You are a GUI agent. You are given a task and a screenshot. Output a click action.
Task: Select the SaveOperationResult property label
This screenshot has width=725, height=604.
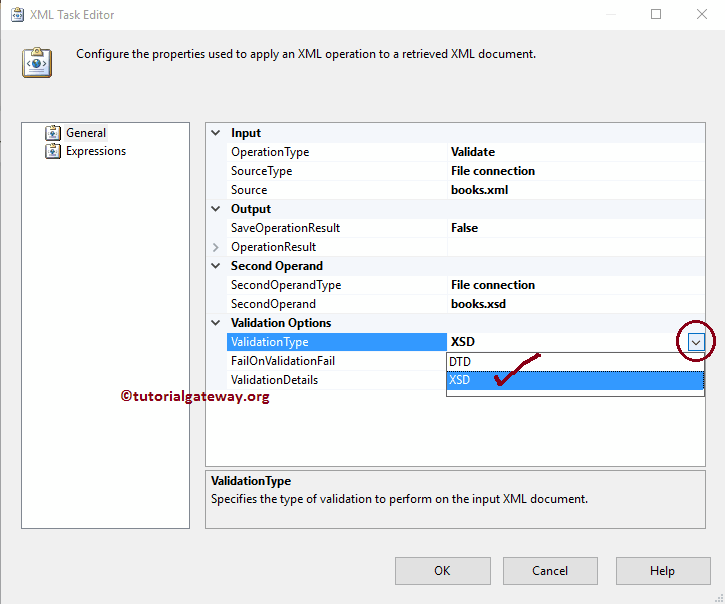click(285, 228)
